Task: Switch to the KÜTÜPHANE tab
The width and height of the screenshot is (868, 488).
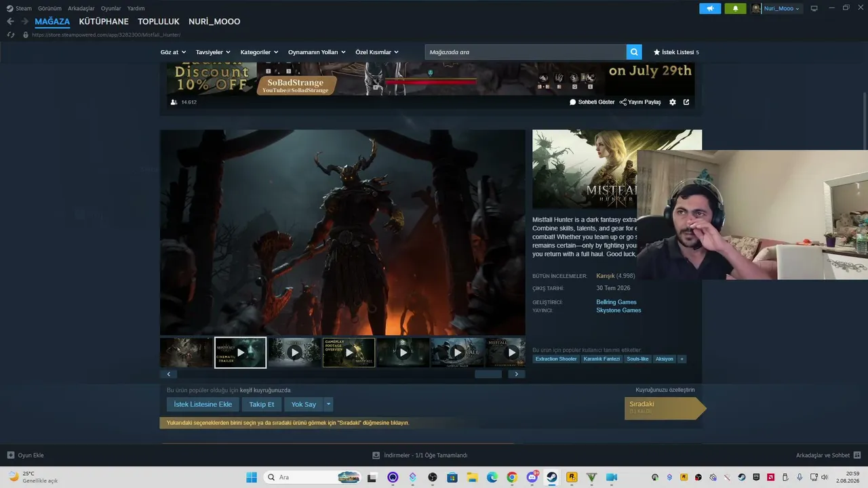Action: coord(104,22)
